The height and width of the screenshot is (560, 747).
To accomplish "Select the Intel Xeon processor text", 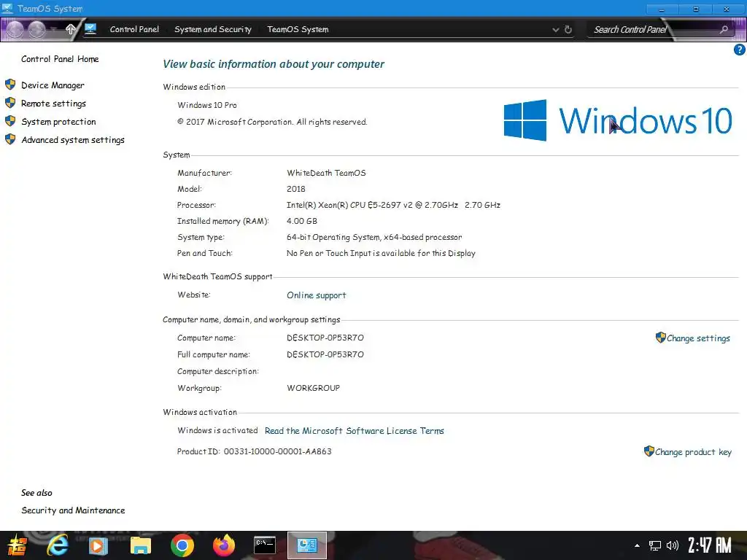I will [x=393, y=205].
